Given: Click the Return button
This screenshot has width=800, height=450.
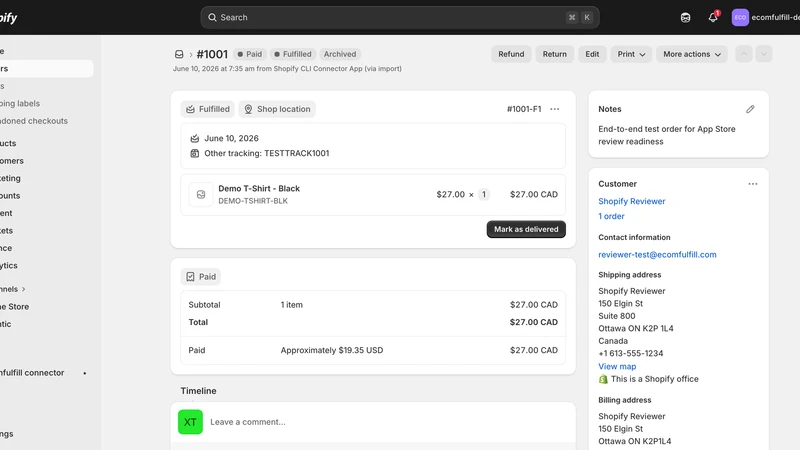Looking at the screenshot, I should point(555,54).
